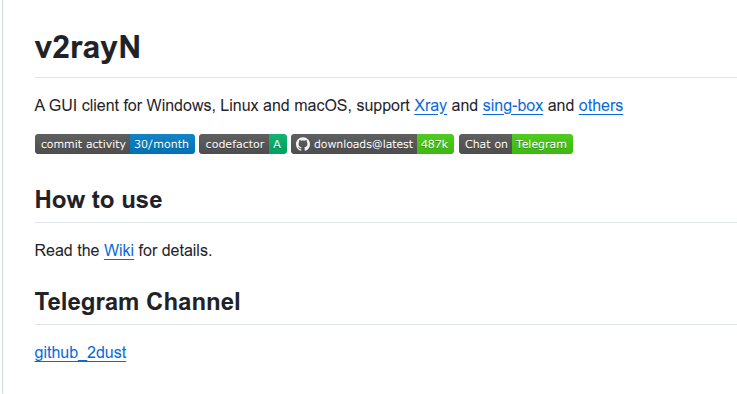Click the words 'for details.' after Wiki
The height and width of the screenshot is (394, 737).
175,251
